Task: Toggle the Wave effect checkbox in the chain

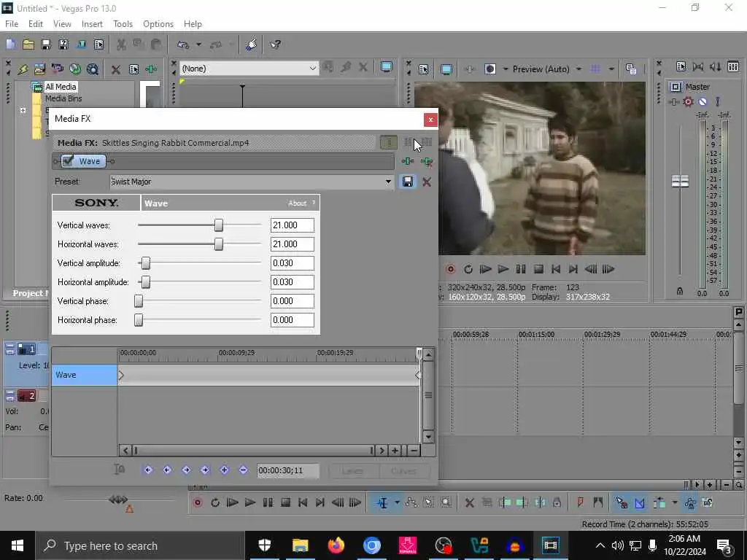Action: point(68,161)
